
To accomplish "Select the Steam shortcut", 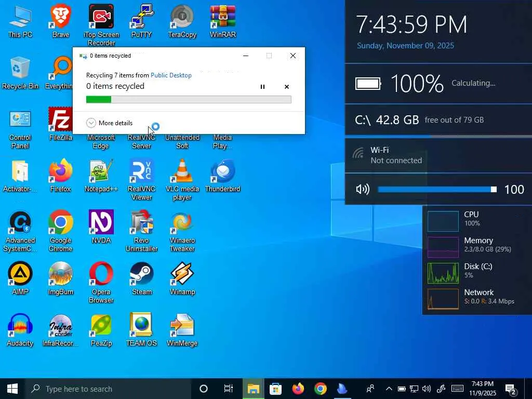I will click(x=141, y=278).
